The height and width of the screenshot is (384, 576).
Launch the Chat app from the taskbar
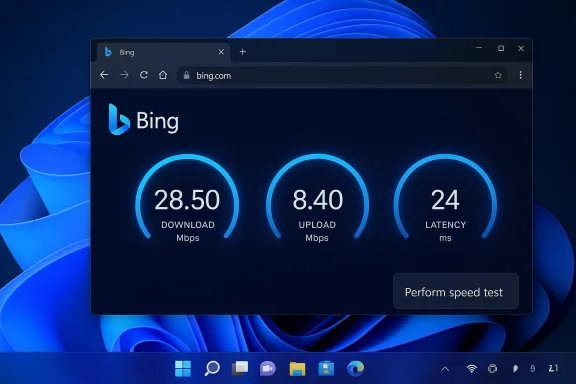coord(268,369)
